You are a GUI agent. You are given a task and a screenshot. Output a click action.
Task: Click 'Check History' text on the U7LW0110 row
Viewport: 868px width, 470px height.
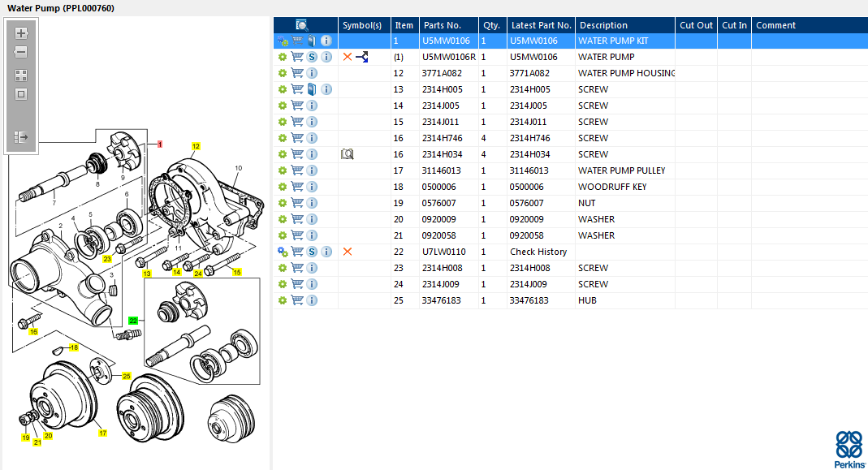tap(538, 252)
